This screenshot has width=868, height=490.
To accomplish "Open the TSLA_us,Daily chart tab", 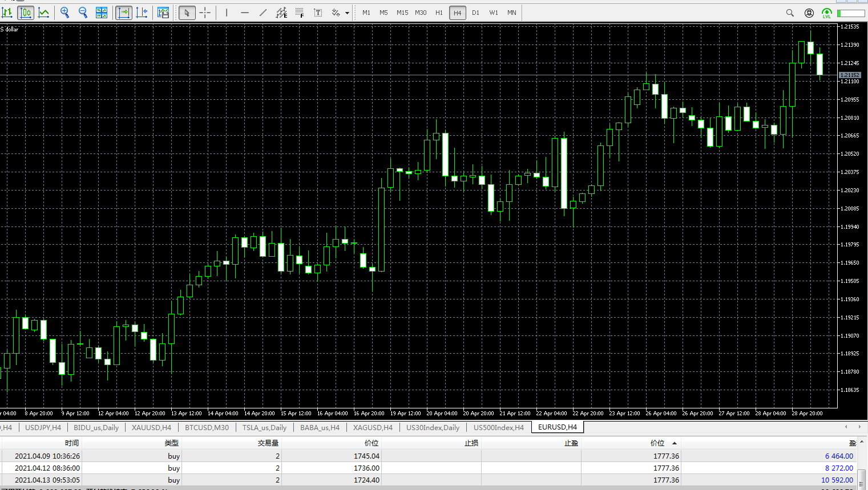I will 264,427.
